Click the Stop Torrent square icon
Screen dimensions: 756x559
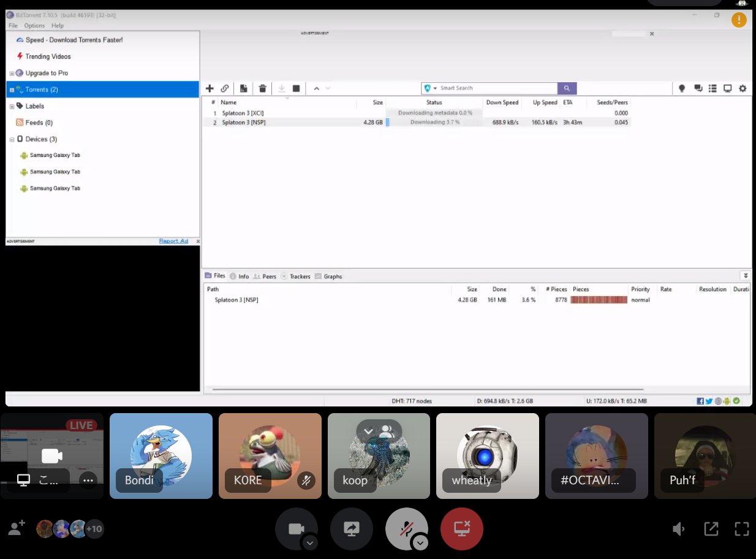[297, 88]
